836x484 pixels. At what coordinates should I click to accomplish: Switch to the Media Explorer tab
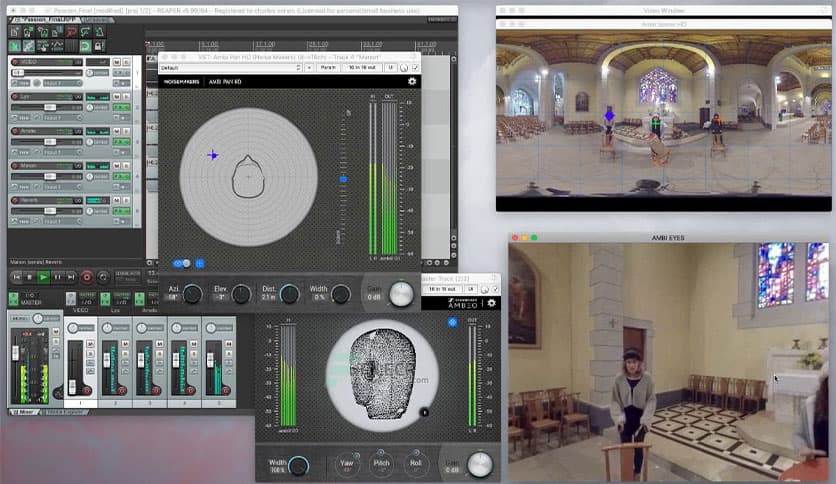[66, 411]
